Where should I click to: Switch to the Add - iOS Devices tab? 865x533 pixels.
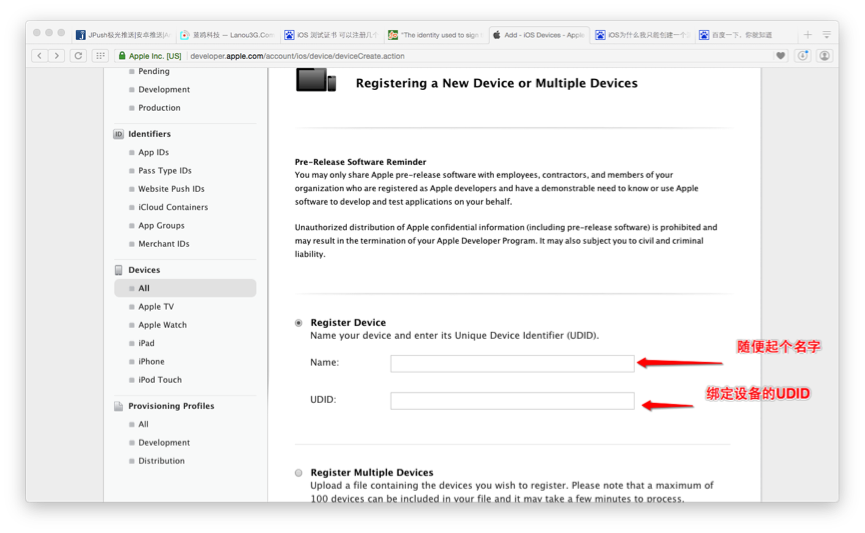539,35
